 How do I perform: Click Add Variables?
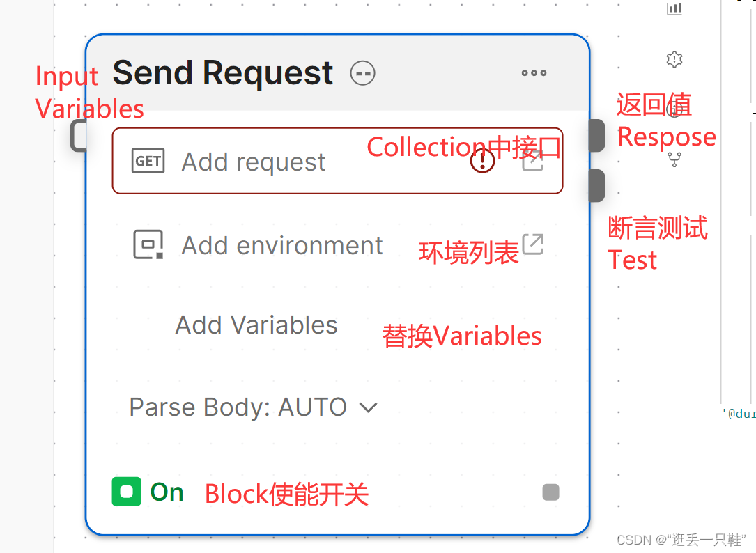tap(256, 325)
